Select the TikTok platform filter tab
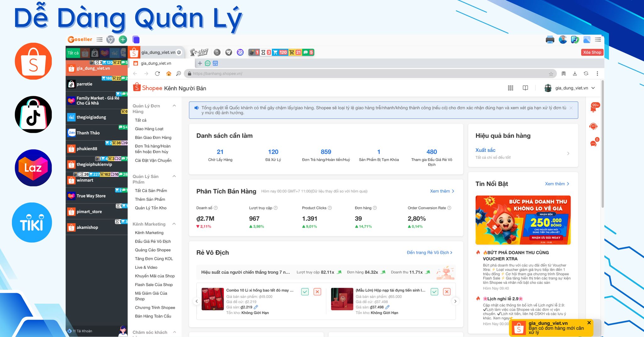This screenshot has height=337, width=644. pyautogui.click(x=95, y=53)
